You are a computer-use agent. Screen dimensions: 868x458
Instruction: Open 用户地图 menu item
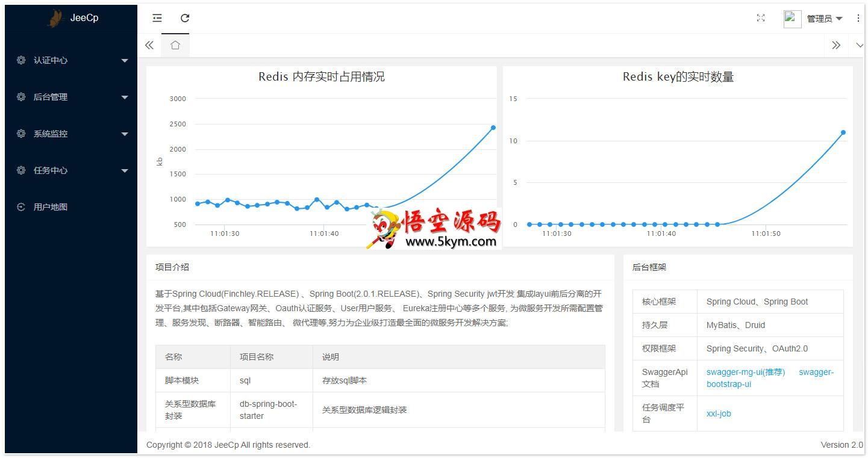point(71,207)
